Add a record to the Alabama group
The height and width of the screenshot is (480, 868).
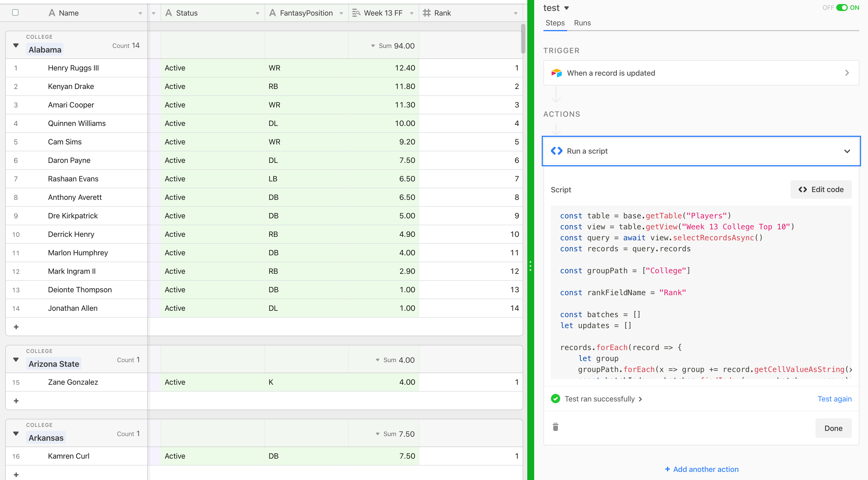click(16, 327)
